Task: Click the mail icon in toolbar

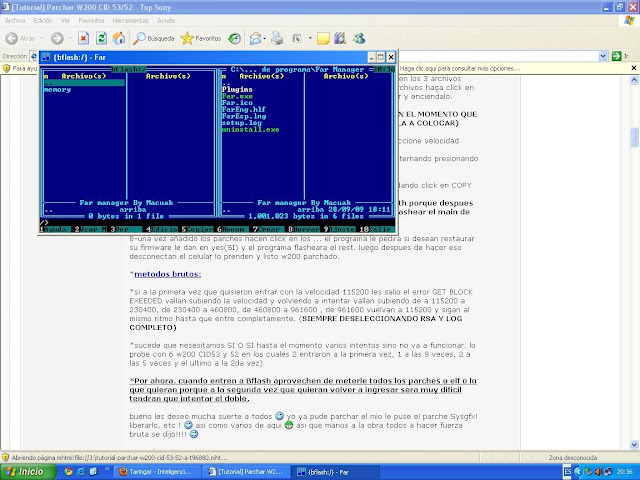Action: pos(255,38)
